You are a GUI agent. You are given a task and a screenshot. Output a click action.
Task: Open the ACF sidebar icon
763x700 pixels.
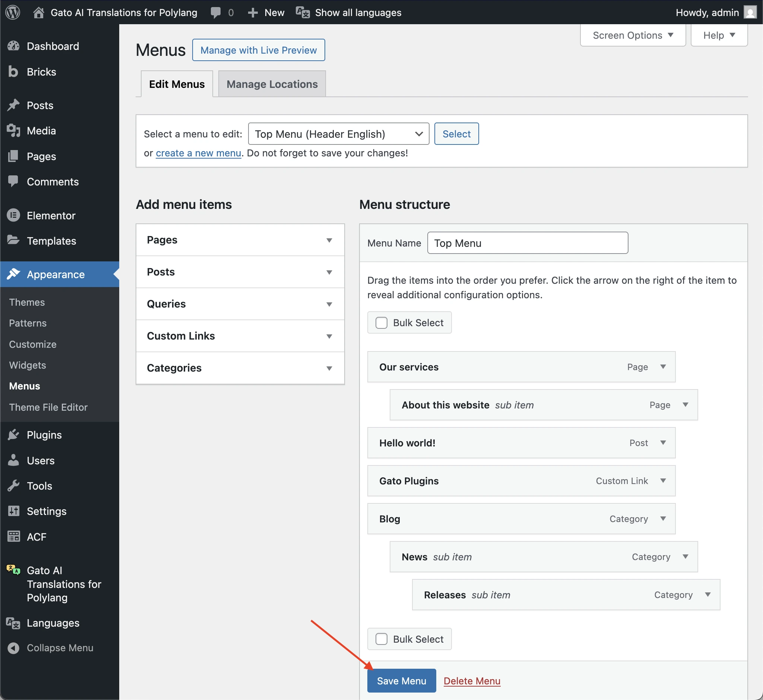tap(13, 537)
